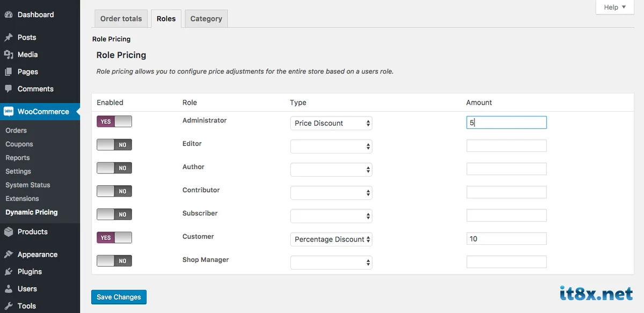Expand the Help dropdown tab

coord(614,7)
